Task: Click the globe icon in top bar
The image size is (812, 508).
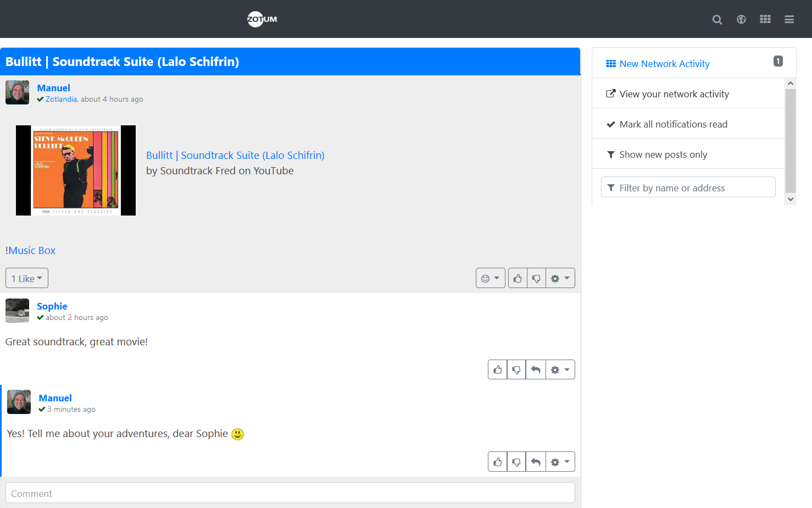Action: click(741, 20)
